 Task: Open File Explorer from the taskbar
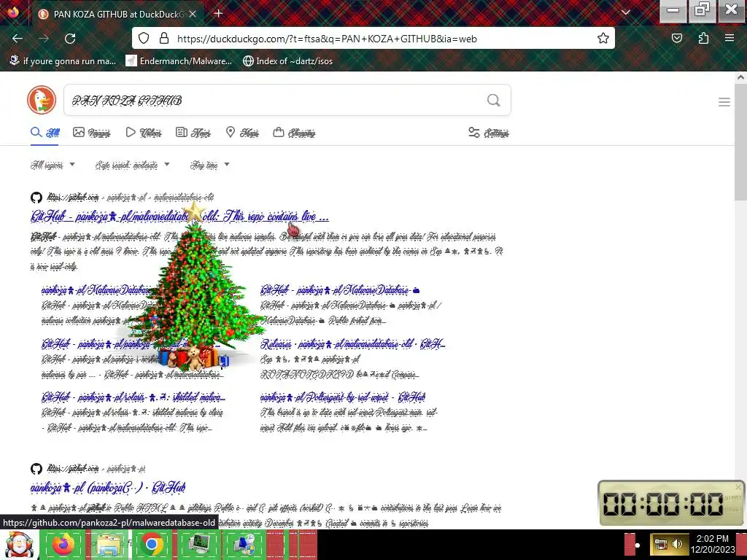[108, 545]
